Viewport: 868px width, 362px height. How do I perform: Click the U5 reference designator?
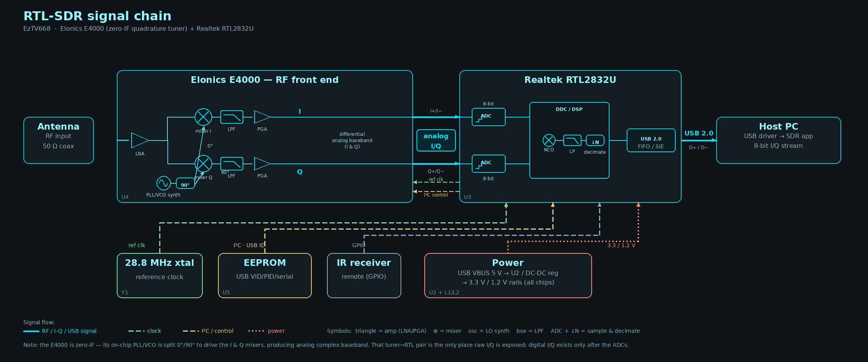tap(226, 292)
